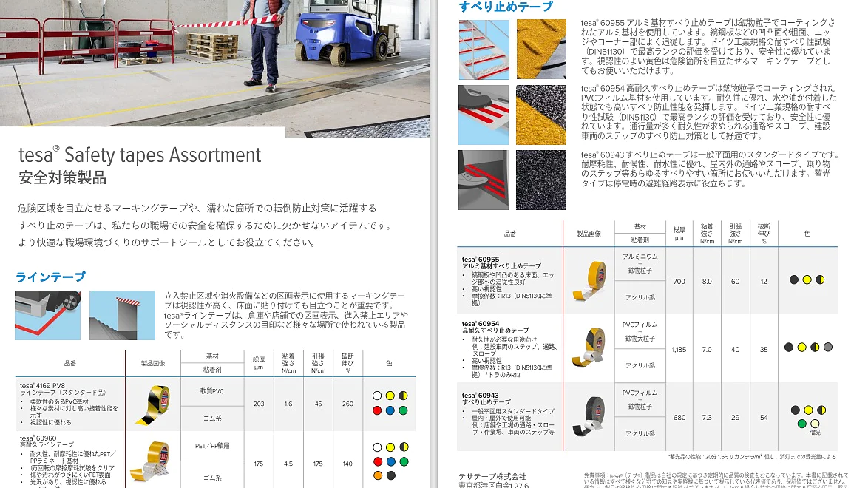Select adhesion value '7.0'

[x=707, y=350]
